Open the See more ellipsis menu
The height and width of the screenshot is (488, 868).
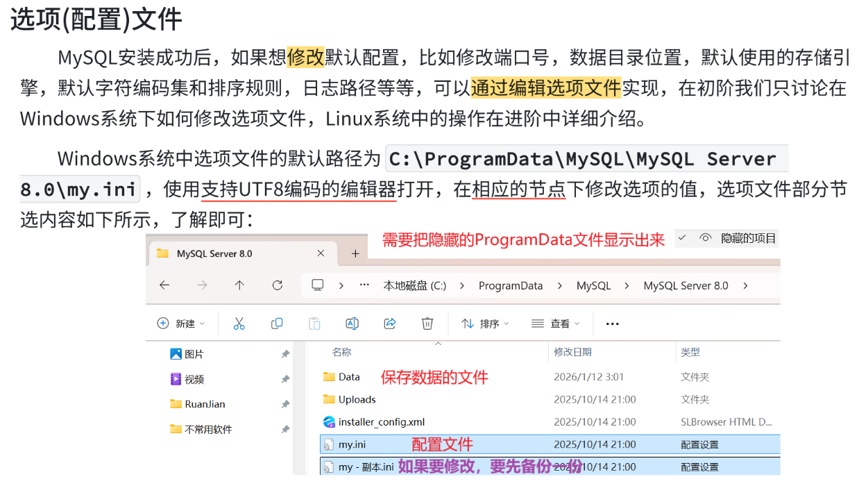[612, 323]
